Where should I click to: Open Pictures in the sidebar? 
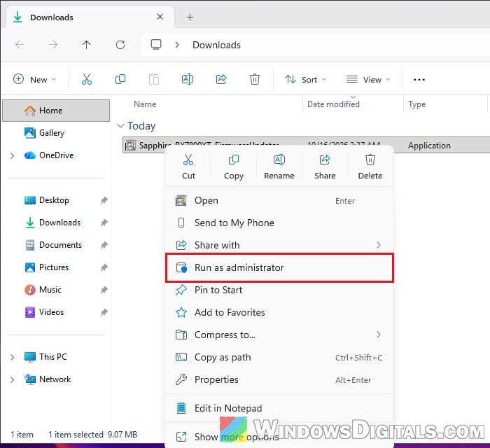pos(56,267)
